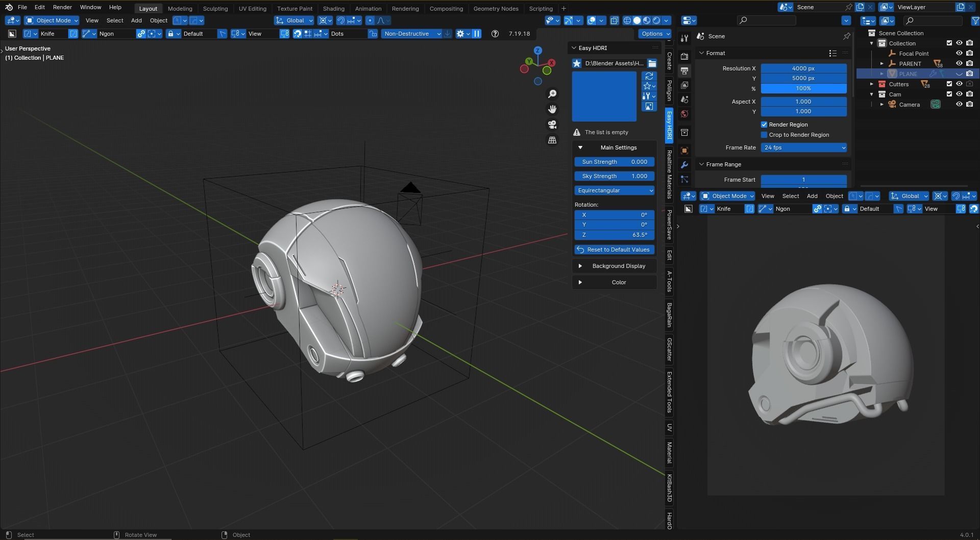Click the Format presets list icon
The image size is (980, 540).
[832, 53]
